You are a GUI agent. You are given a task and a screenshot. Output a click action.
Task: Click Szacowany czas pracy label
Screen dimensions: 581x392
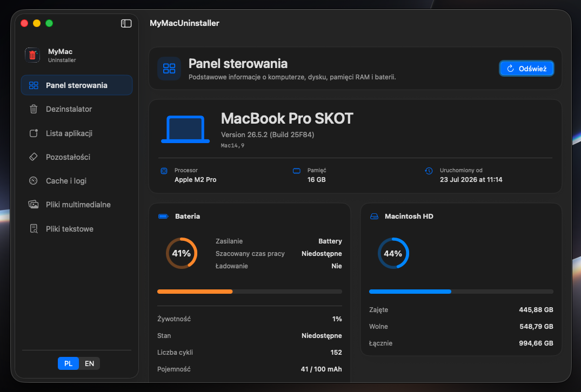[250, 254]
